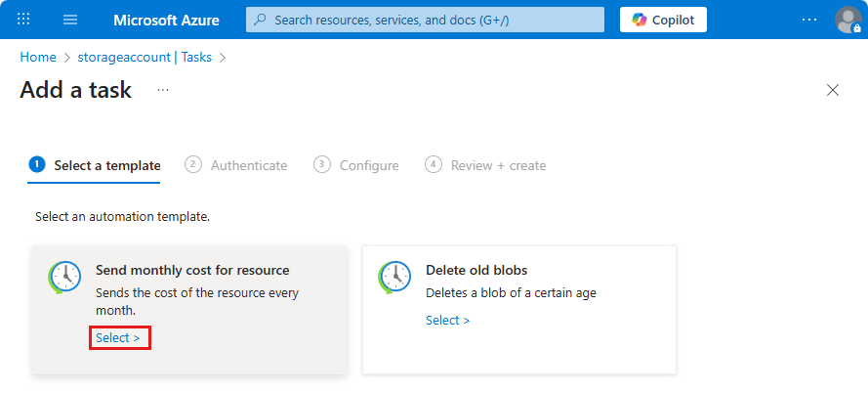The height and width of the screenshot is (393, 868).
Task: Open the header more options ellipsis
Action: 808,20
